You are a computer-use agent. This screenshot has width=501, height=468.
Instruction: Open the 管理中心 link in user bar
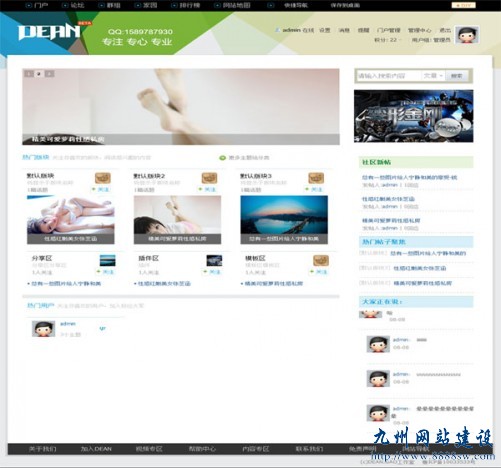419,30
